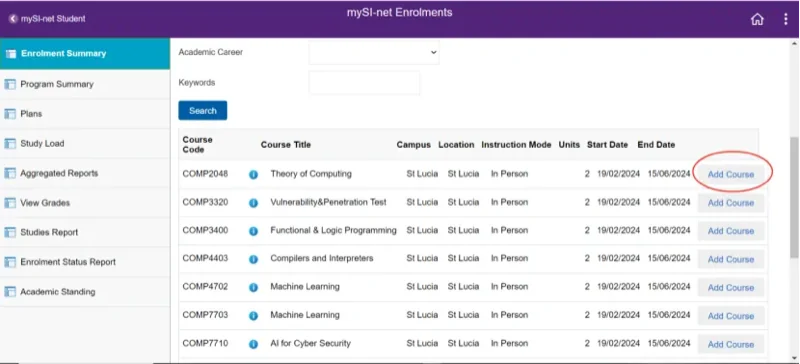Click the Studies Report sidebar icon
This screenshot has height=364, width=800.
pos(10,232)
